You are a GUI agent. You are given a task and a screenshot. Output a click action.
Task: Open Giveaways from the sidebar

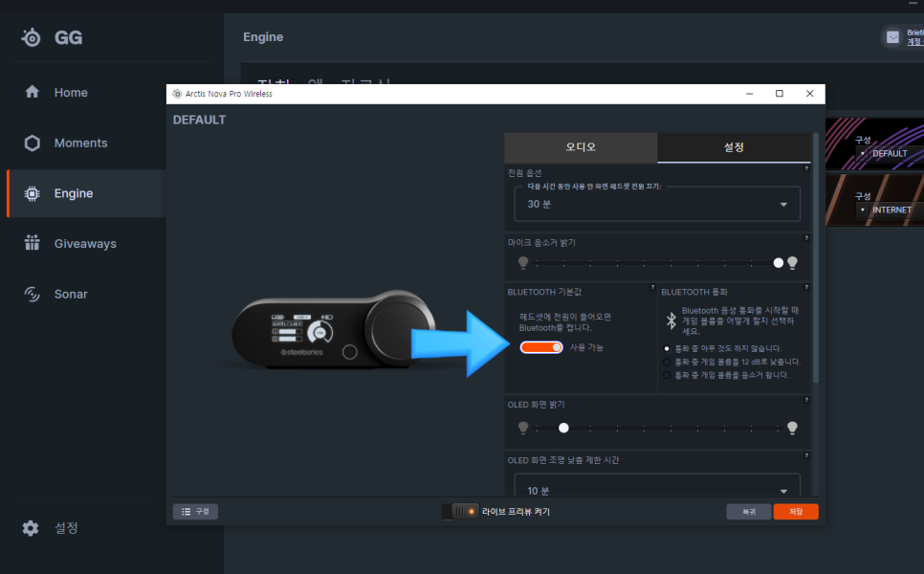(86, 243)
